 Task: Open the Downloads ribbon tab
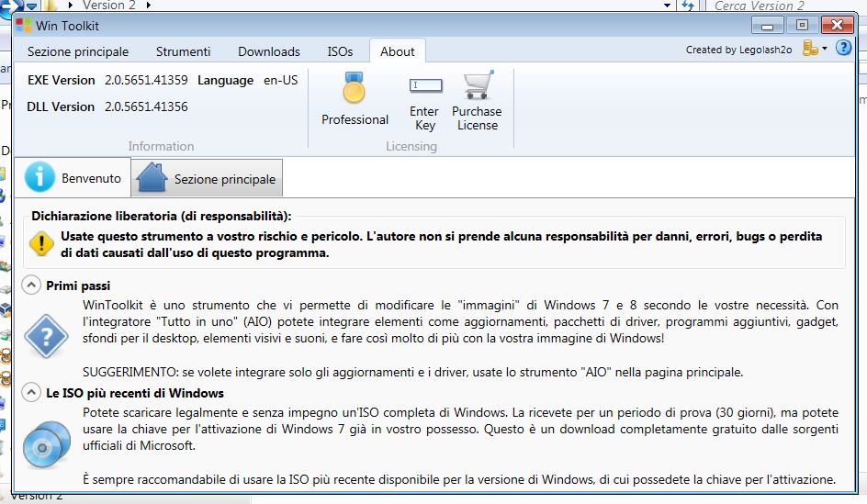click(269, 51)
